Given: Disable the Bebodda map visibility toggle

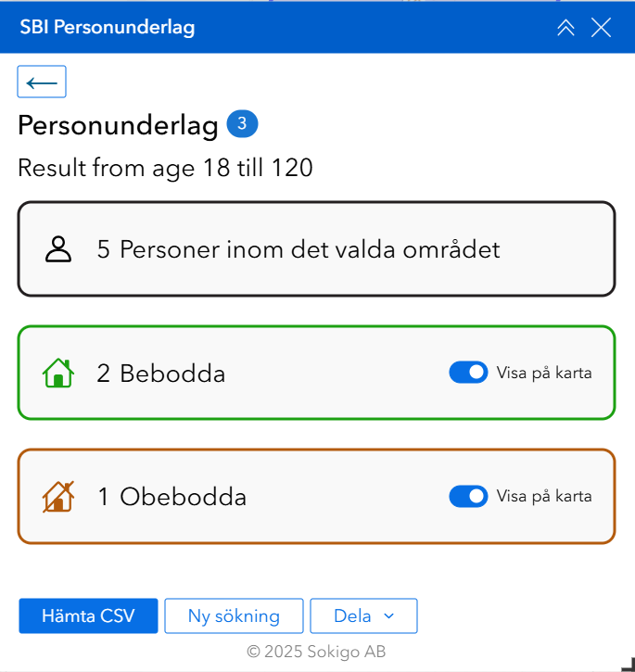Looking at the screenshot, I should [468, 373].
